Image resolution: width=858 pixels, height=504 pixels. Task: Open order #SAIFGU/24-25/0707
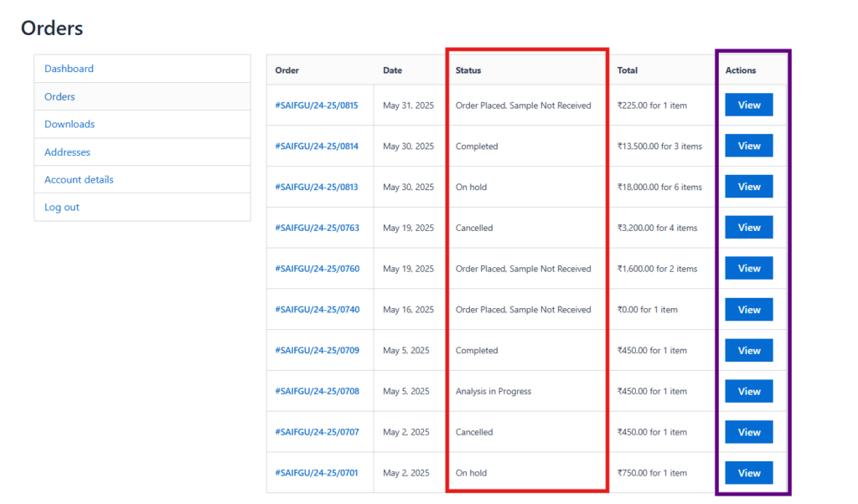click(318, 432)
